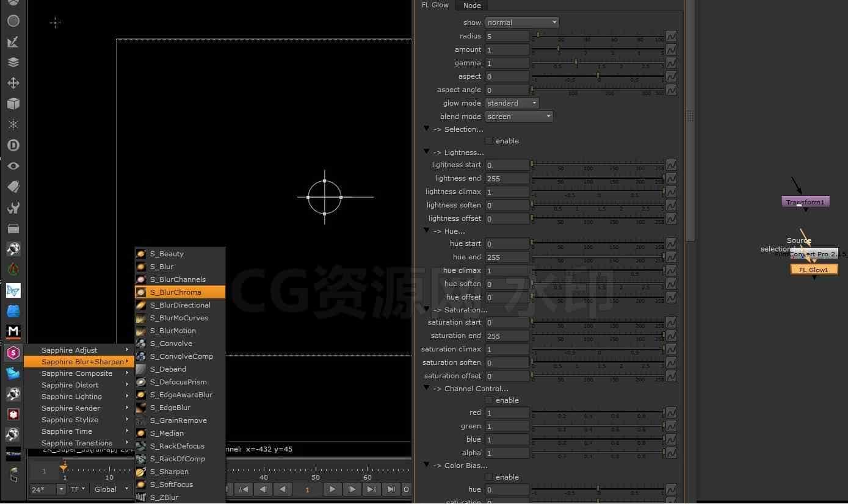Screen dimensions: 848x504
Task: Open animation menu icon for saturation soften
Action: click(x=671, y=363)
